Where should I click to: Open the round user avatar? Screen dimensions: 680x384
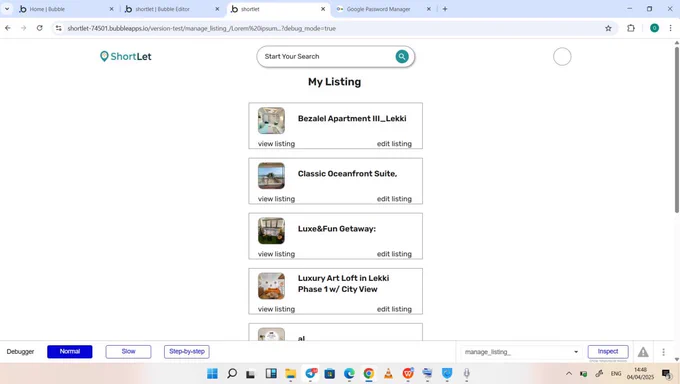(562, 56)
